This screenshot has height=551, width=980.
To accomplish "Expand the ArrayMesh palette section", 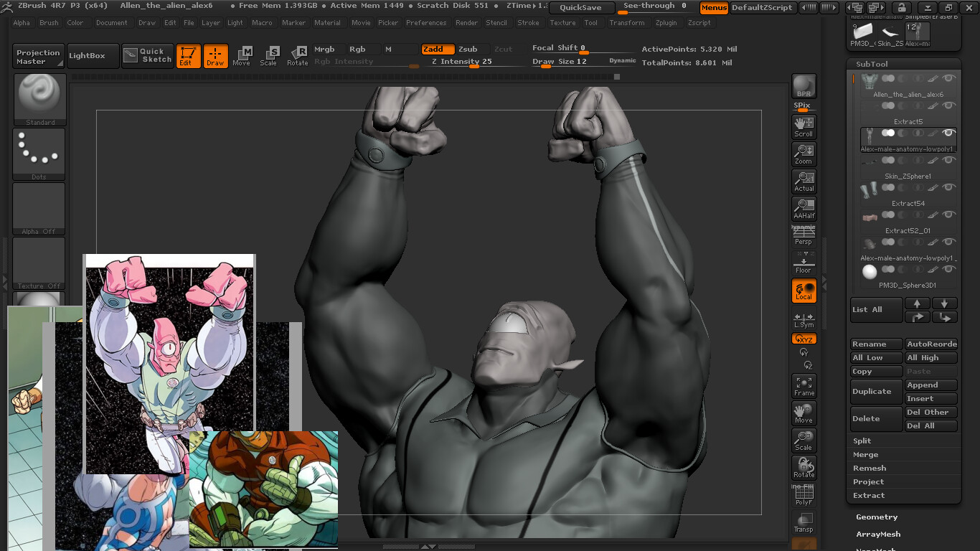I will point(878,534).
